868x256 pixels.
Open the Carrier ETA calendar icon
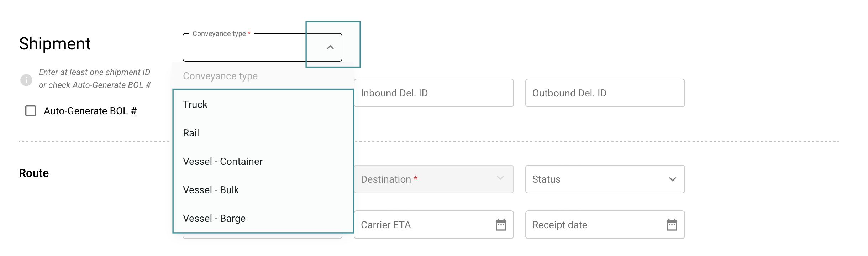point(501,225)
